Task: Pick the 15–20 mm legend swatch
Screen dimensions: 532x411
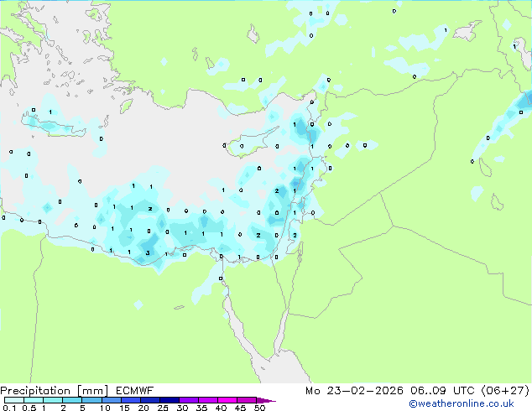Action: point(130,400)
